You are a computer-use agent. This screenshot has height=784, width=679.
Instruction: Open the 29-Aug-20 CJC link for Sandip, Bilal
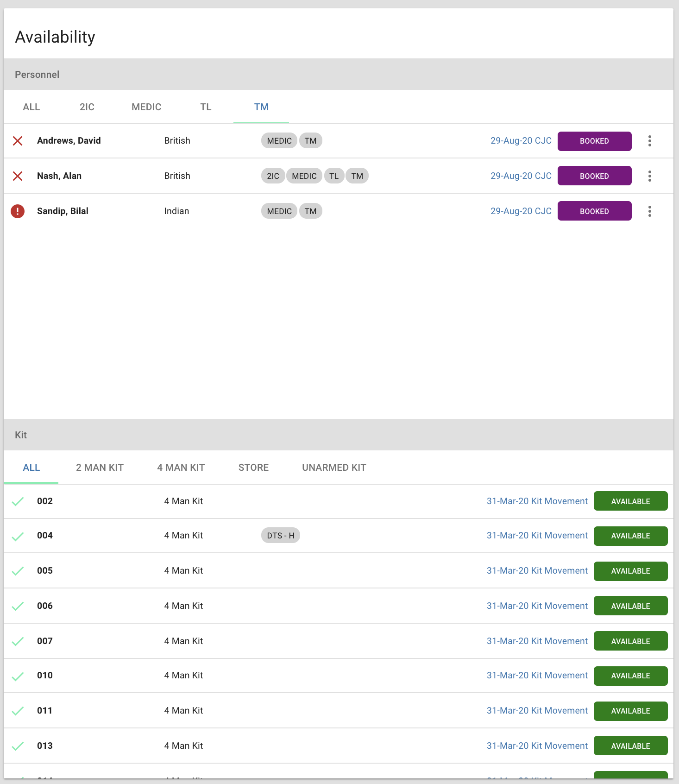(521, 211)
